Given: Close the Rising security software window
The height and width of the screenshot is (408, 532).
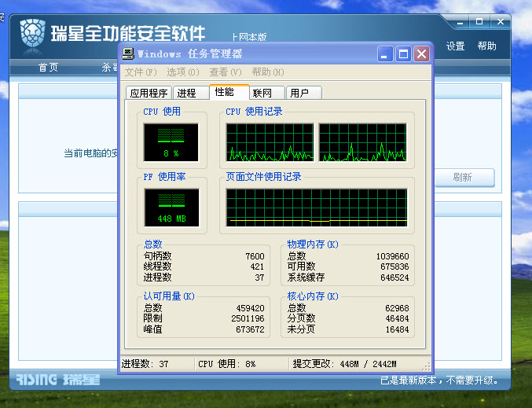Looking at the screenshot, I should 500,22.
